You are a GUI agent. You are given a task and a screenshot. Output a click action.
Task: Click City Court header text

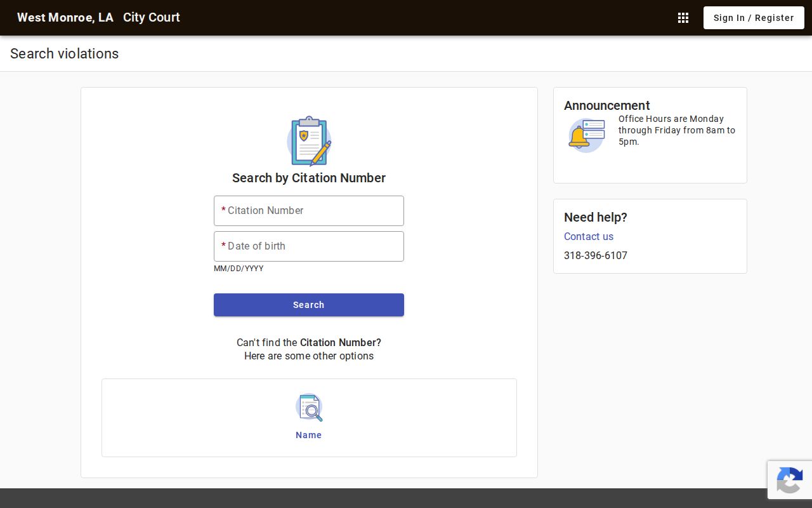(x=152, y=18)
